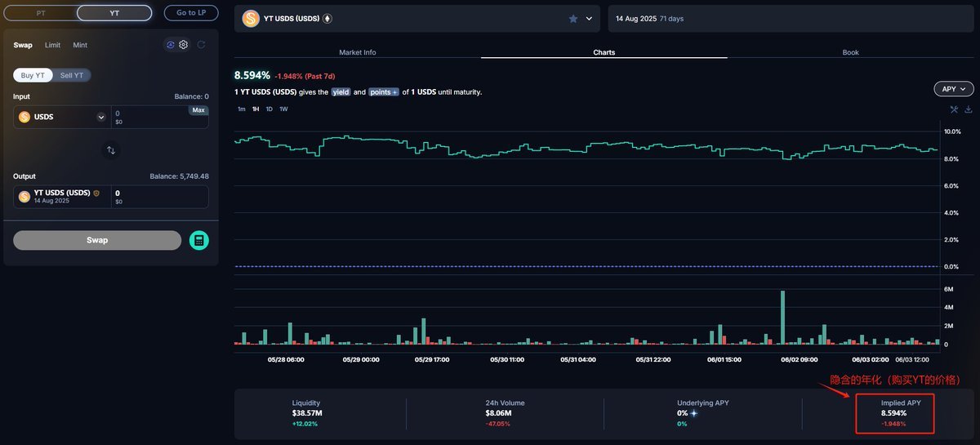Select the Buy YT toggle option

point(33,75)
